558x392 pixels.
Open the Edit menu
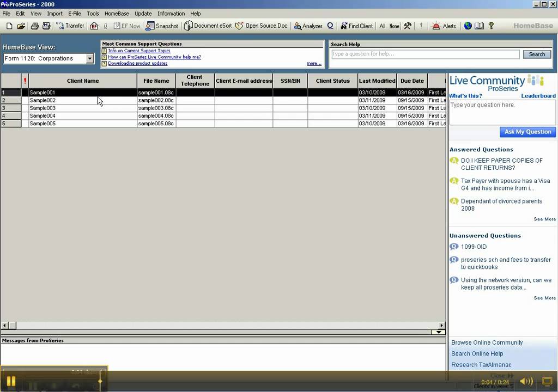click(x=20, y=14)
